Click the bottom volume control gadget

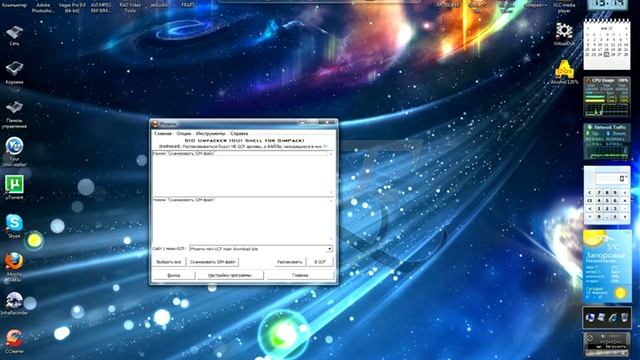(607, 345)
